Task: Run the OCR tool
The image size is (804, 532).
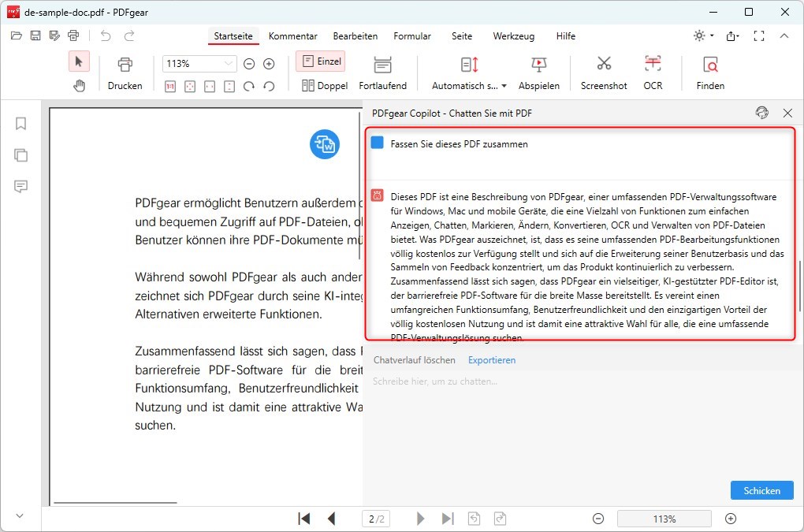Action: point(653,73)
